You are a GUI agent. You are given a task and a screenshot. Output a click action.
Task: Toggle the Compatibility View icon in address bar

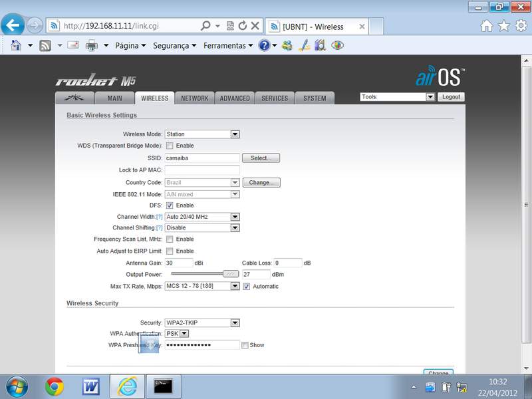click(x=230, y=26)
